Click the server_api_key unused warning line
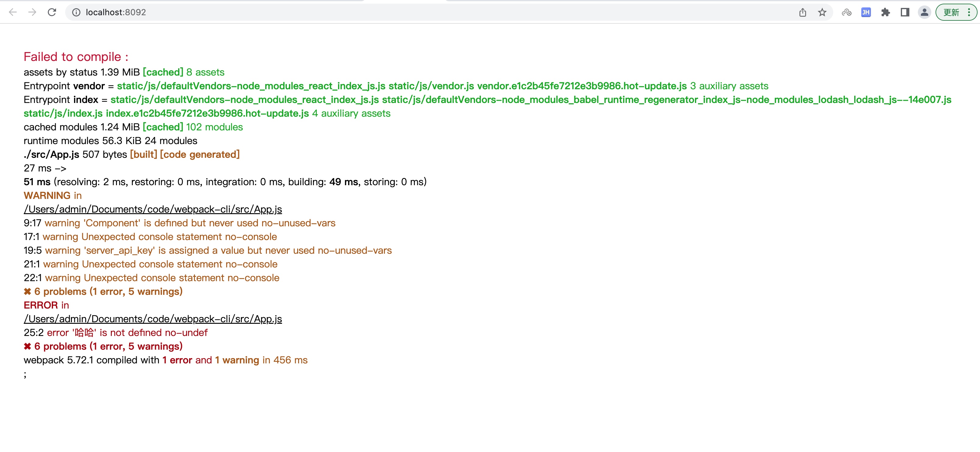 tap(207, 250)
